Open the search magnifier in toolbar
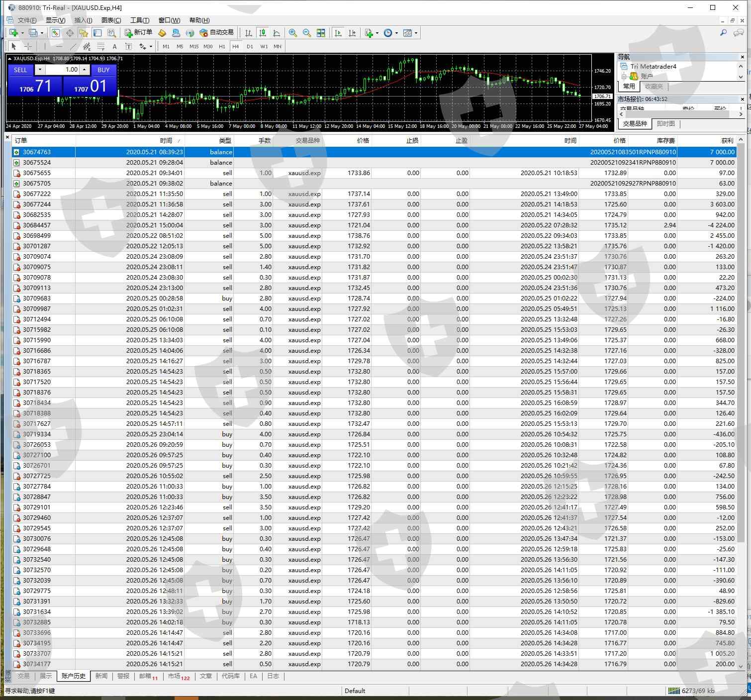This screenshot has height=700, width=751. [723, 33]
